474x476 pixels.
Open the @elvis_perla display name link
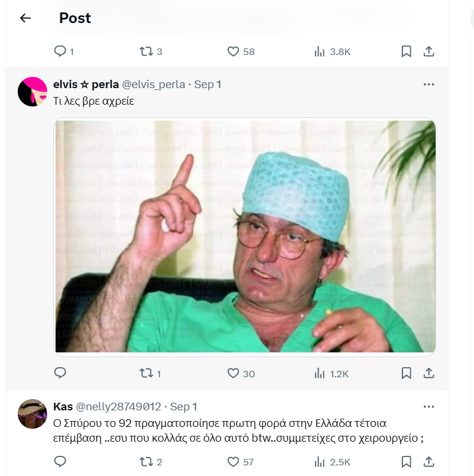tap(86, 85)
